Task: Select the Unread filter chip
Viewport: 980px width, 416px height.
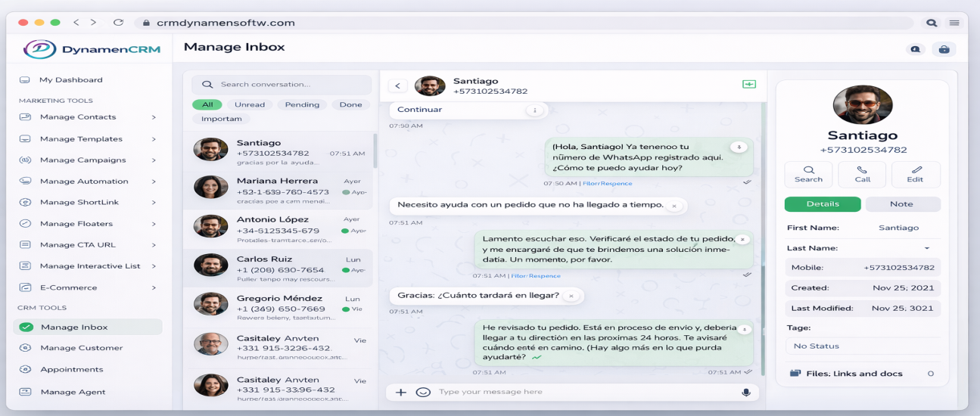Action: (x=250, y=104)
